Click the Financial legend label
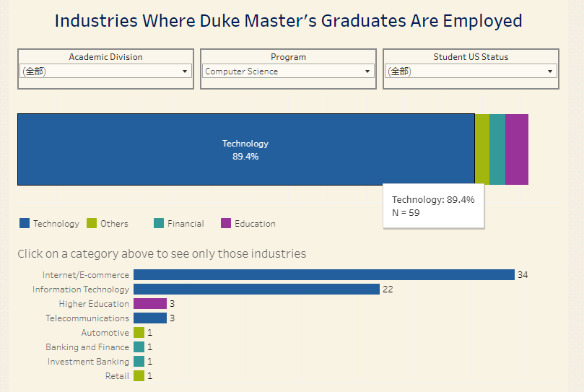 (186, 224)
